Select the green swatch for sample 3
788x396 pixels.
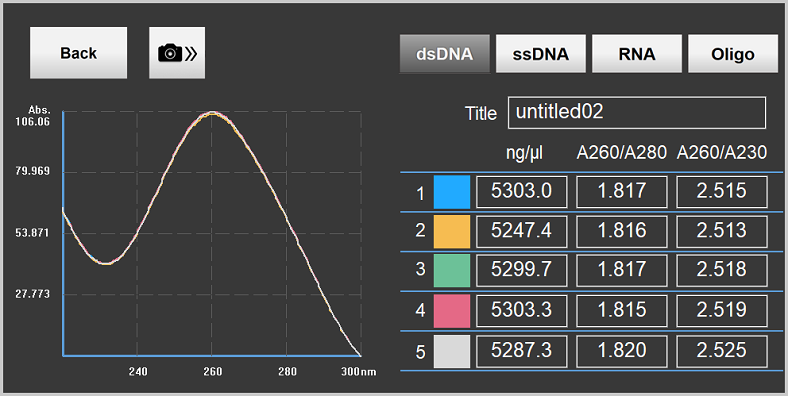point(452,270)
